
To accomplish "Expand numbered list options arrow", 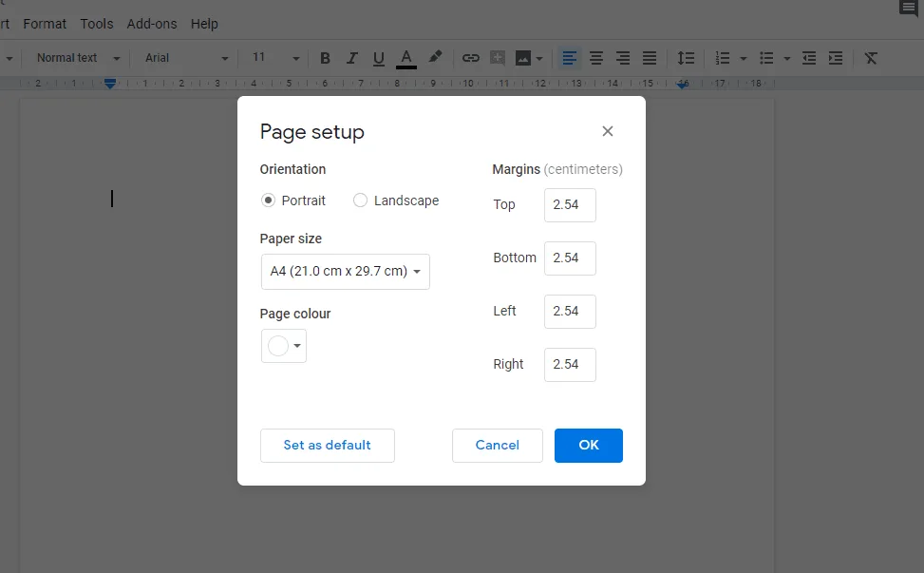I will (743, 58).
